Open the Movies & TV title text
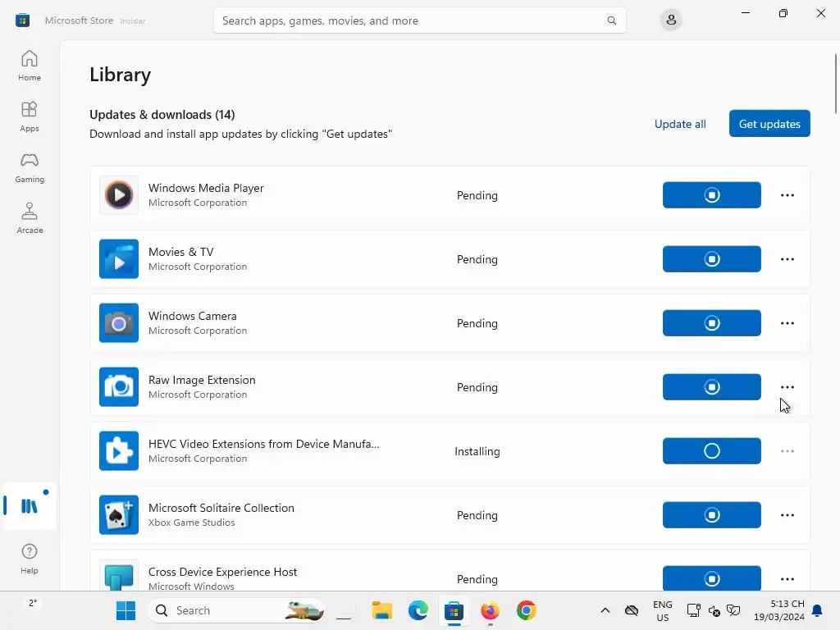Screen dimensions: 840x630 coord(181,252)
